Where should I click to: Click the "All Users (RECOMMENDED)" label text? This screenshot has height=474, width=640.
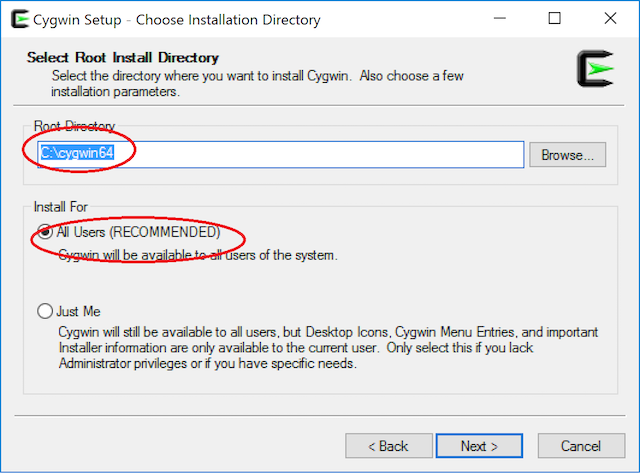point(138,232)
